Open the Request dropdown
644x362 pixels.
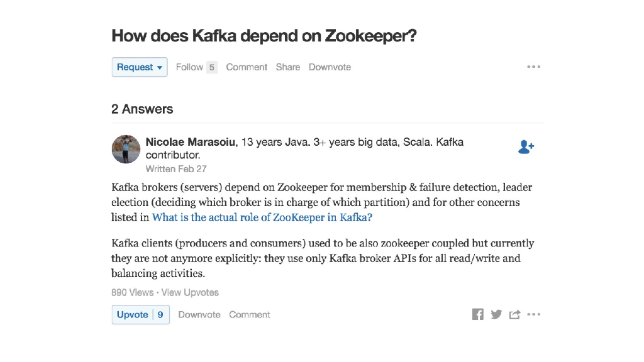(x=140, y=67)
